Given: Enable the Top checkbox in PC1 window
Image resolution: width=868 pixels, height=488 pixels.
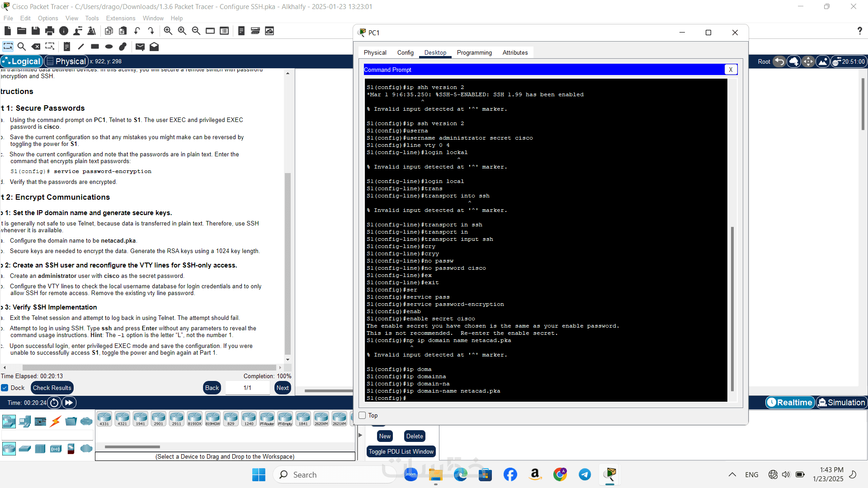Looking at the screenshot, I should click(362, 415).
